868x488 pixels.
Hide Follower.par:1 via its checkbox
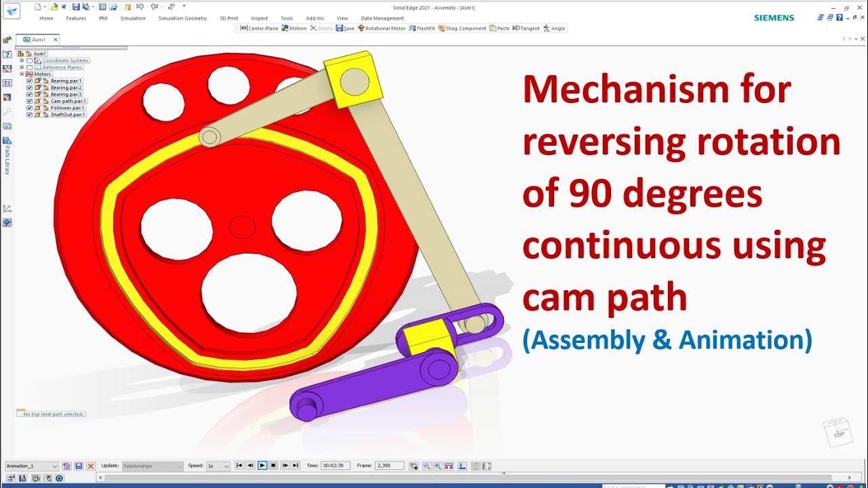(x=30, y=108)
